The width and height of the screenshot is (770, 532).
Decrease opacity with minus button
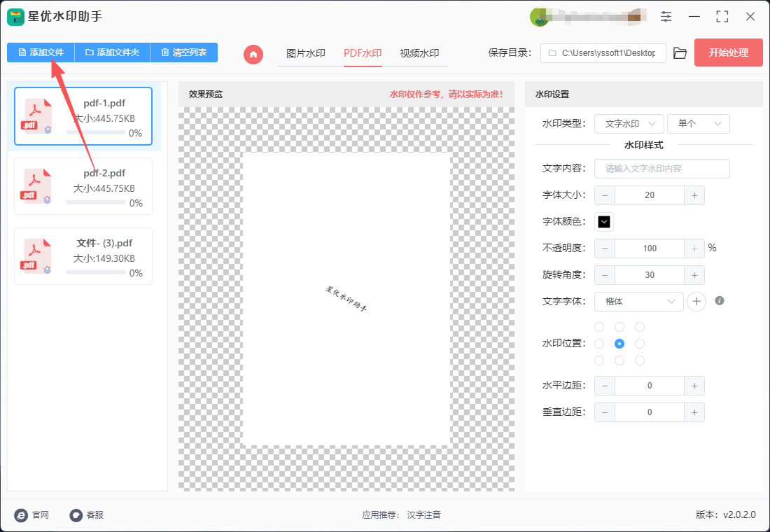click(x=605, y=248)
